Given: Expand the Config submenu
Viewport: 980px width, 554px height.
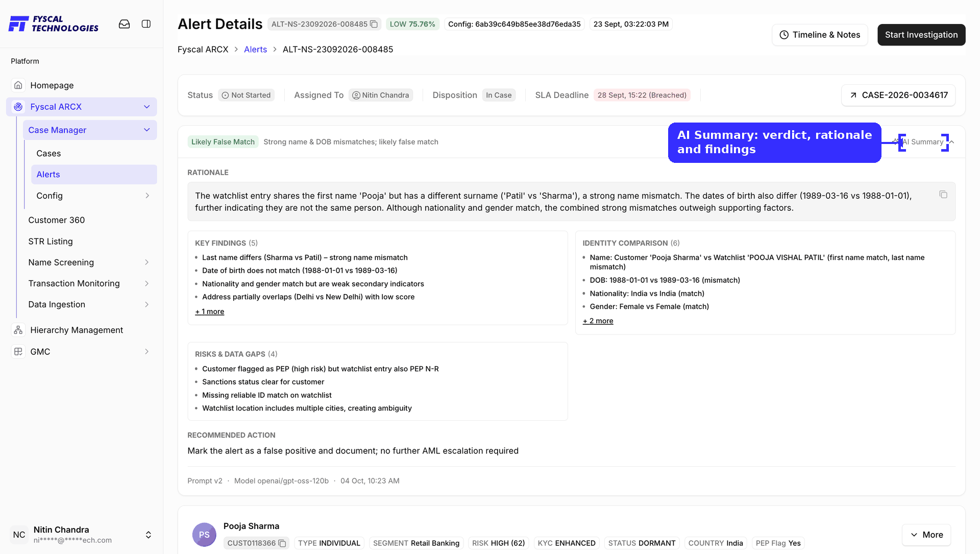Looking at the screenshot, I should click(147, 196).
